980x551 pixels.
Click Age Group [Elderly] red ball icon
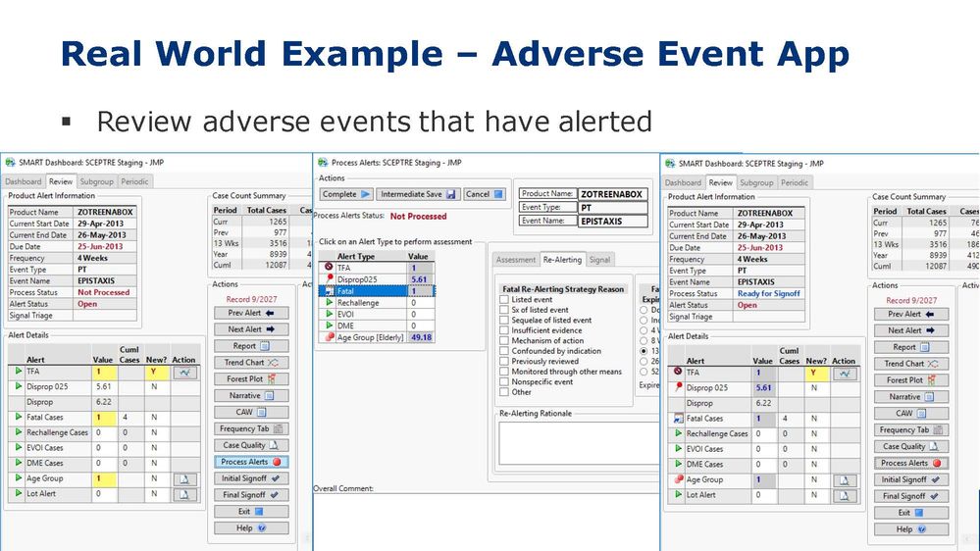330,336
